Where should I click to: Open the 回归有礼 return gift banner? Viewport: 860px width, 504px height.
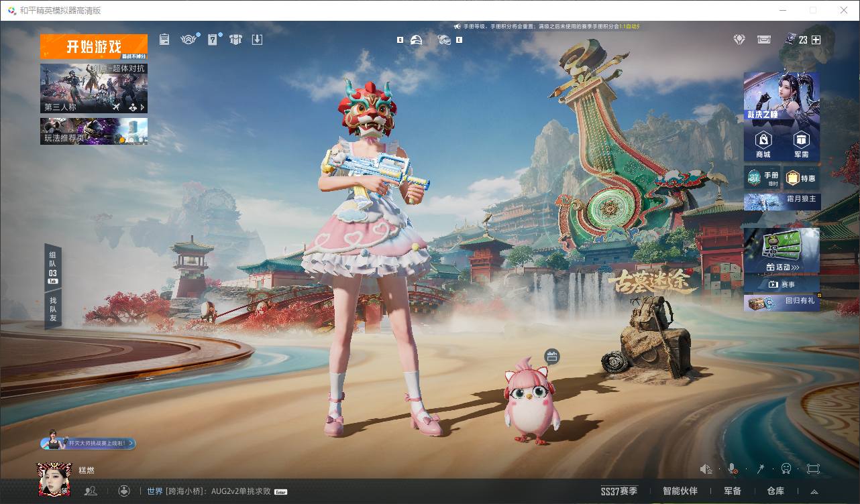[782, 302]
